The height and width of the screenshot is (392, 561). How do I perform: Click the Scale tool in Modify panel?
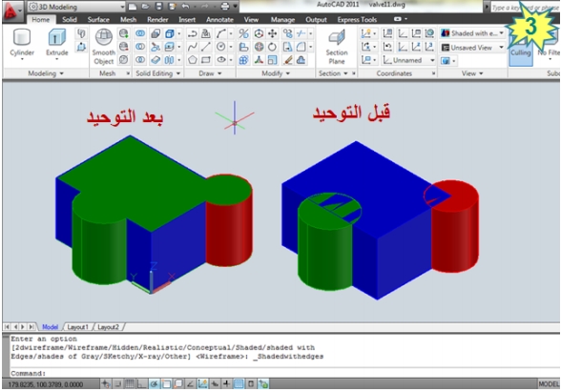(272, 60)
